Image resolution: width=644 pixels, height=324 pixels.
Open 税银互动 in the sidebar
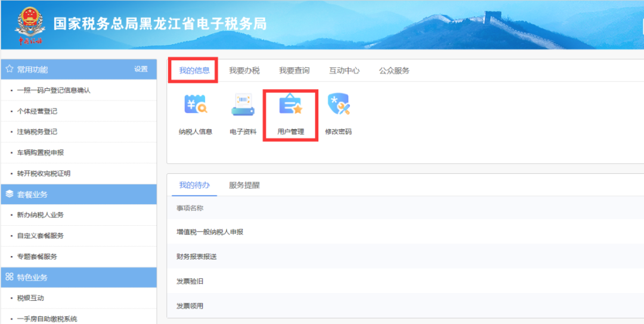[x=30, y=298]
